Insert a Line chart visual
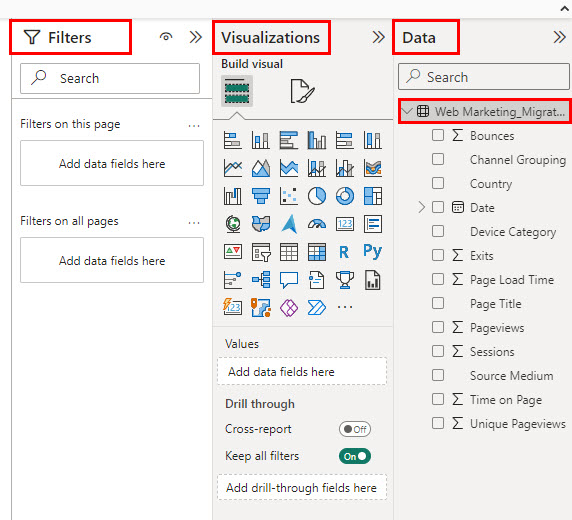 [233, 168]
